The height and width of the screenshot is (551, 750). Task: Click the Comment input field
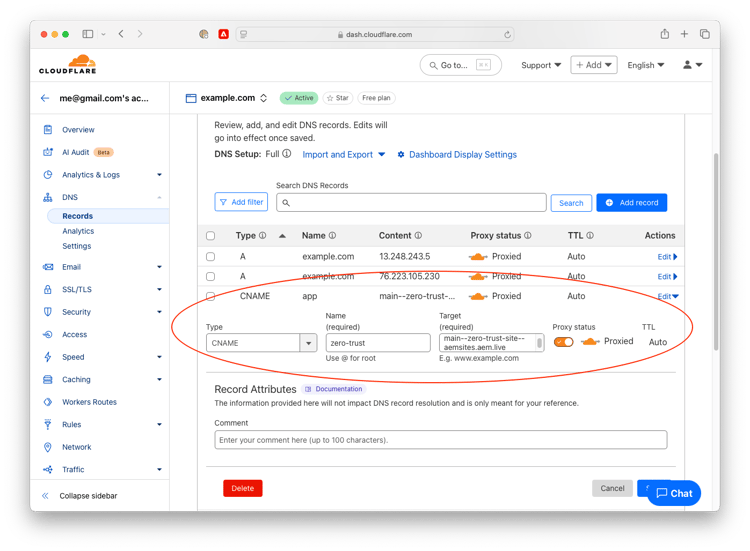click(x=441, y=440)
